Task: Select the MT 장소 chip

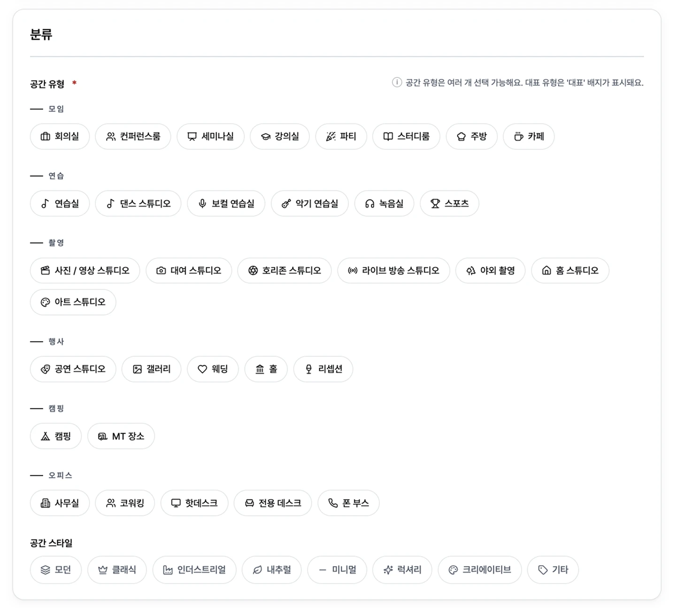Action: click(x=121, y=437)
